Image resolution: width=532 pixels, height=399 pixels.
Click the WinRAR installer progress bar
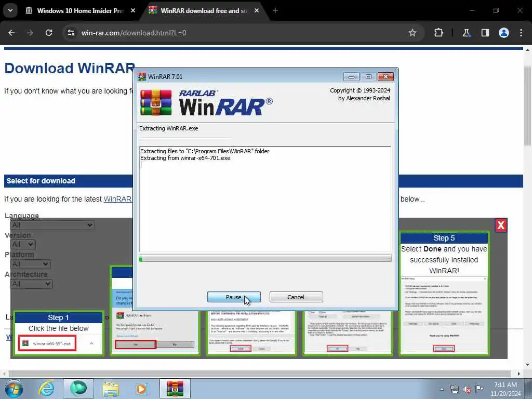pyautogui.click(x=265, y=259)
